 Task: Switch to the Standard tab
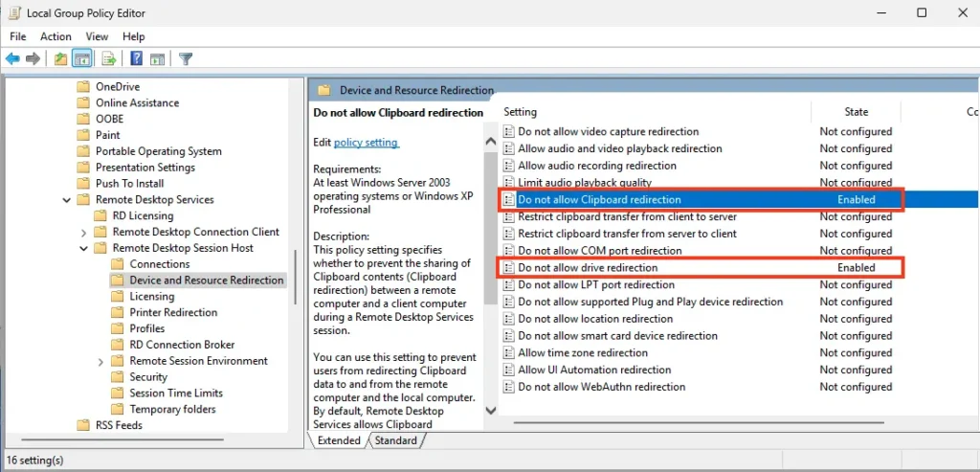point(396,440)
